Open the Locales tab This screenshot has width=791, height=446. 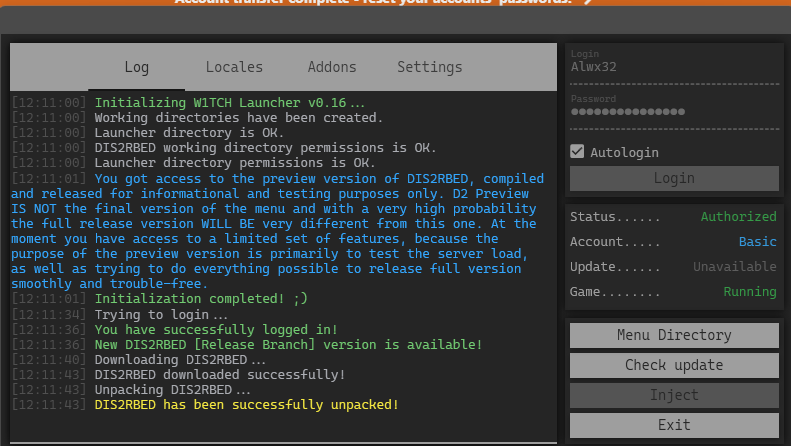(x=234, y=67)
